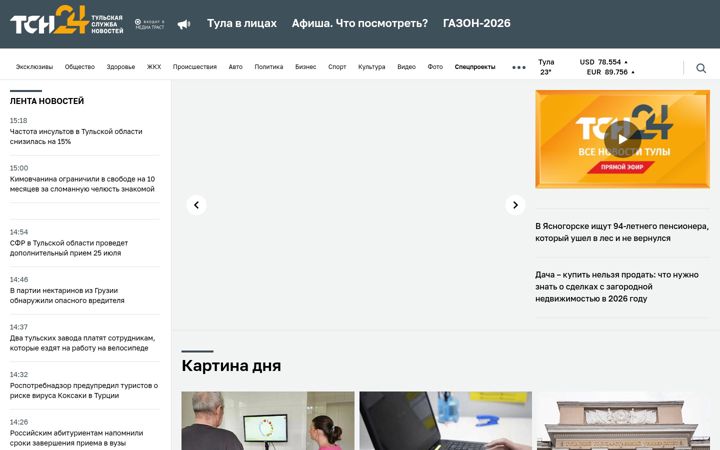The height and width of the screenshot is (450, 720).
Task: Select Политика category
Action: [269, 67]
